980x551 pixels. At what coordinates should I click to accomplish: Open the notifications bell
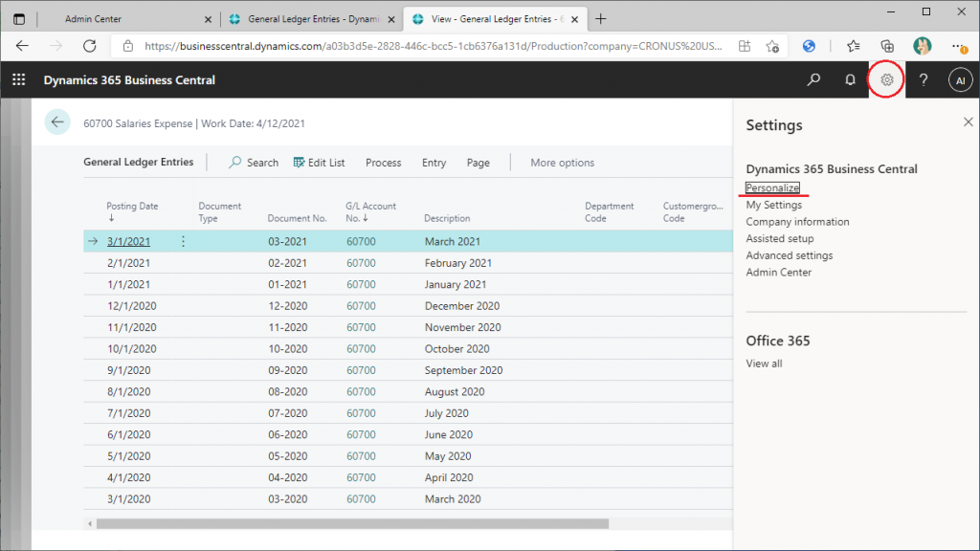[850, 80]
